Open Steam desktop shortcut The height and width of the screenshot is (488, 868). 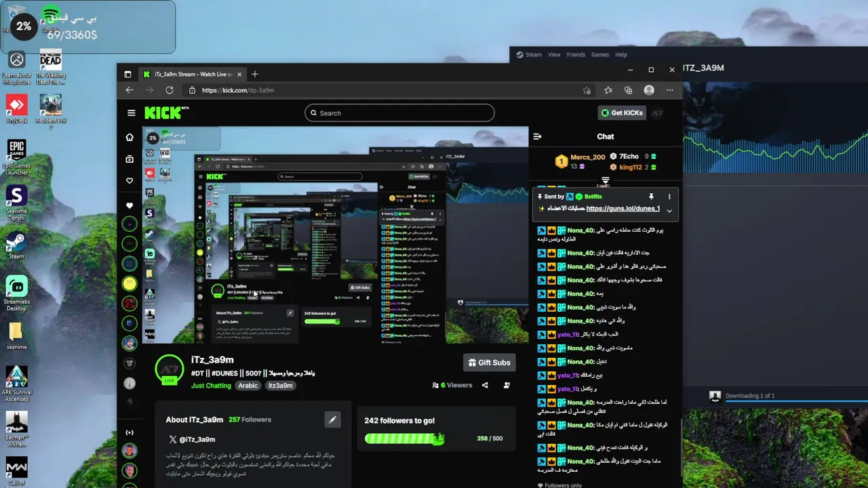pyautogui.click(x=16, y=245)
